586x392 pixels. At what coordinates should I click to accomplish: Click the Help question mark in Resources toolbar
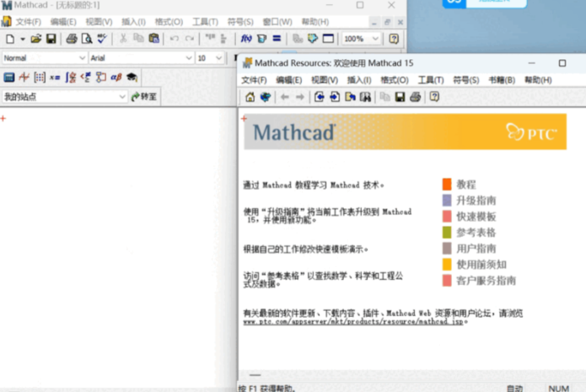click(434, 97)
